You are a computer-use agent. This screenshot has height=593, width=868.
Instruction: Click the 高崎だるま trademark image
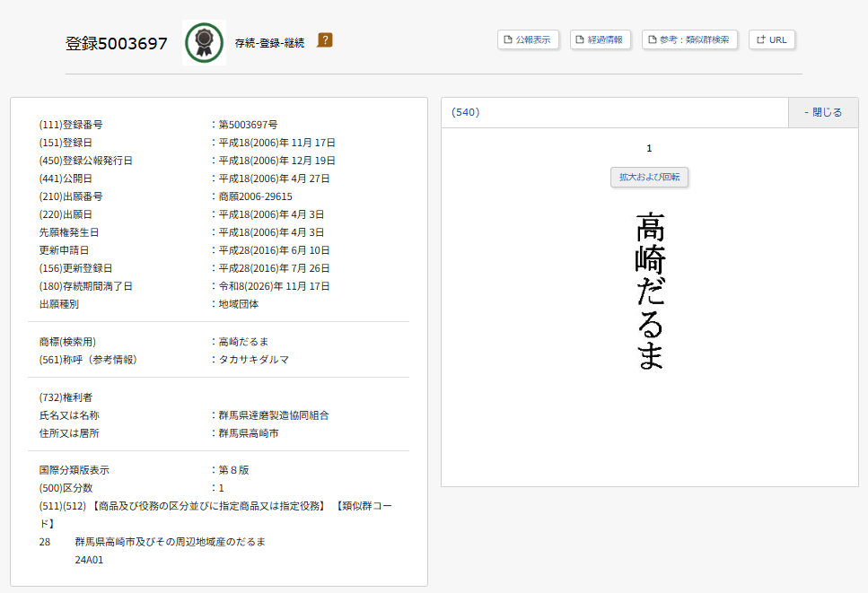649,287
